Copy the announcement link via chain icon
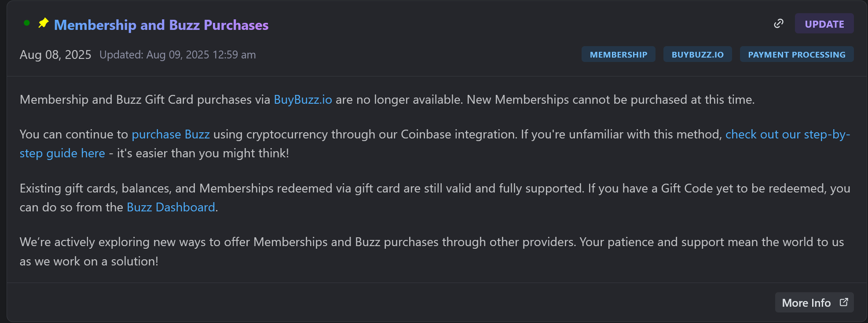 coord(778,23)
